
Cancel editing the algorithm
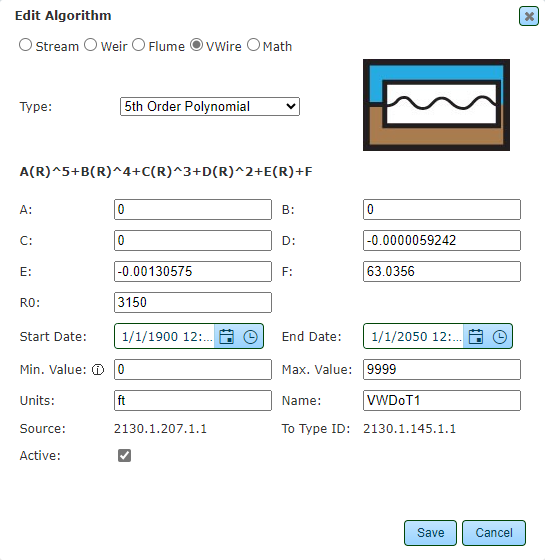coord(494,533)
